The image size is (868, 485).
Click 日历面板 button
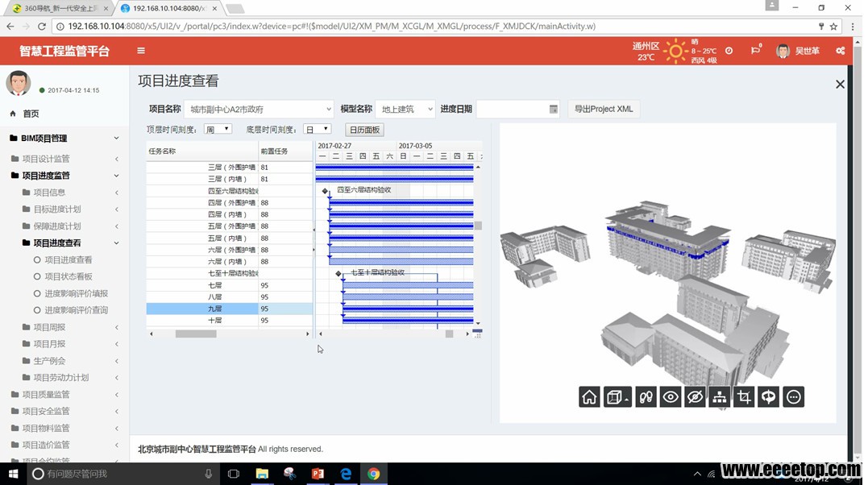click(365, 130)
